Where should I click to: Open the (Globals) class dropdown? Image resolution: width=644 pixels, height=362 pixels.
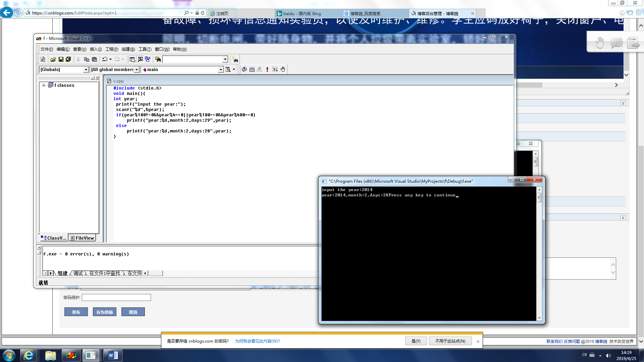(x=86, y=69)
